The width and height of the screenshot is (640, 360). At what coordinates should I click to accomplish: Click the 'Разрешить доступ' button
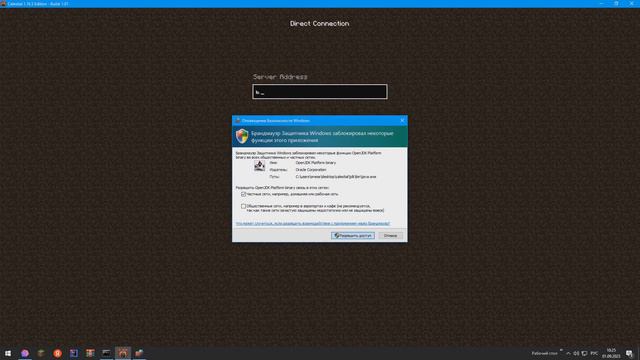pos(353,236)
